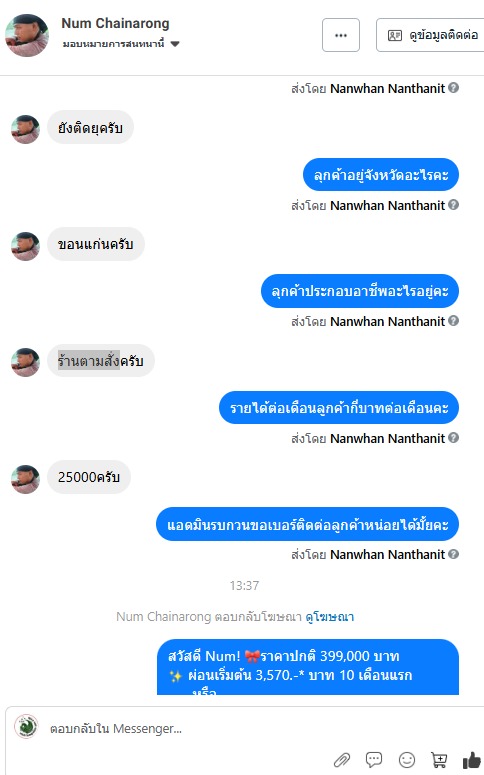
Task: Select the ขอนแก่นครับ message bubble
Action: click(95, 244)
